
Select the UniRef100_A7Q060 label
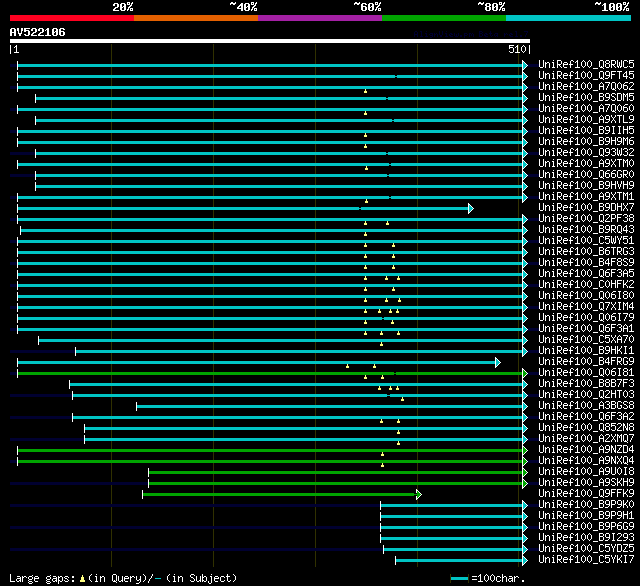(586, 109)
